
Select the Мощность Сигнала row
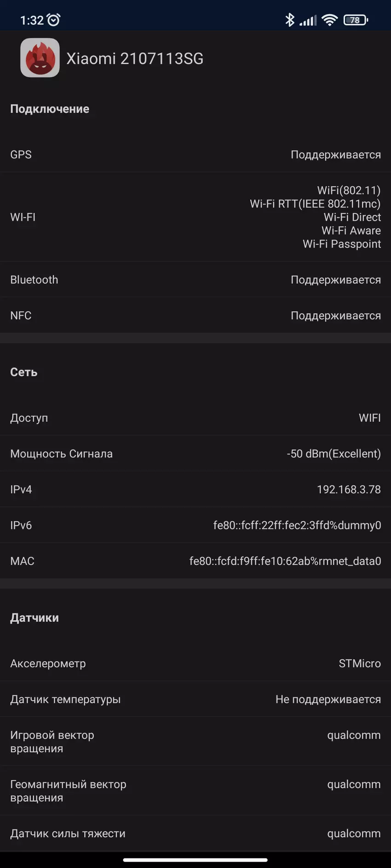coord(195,454)
